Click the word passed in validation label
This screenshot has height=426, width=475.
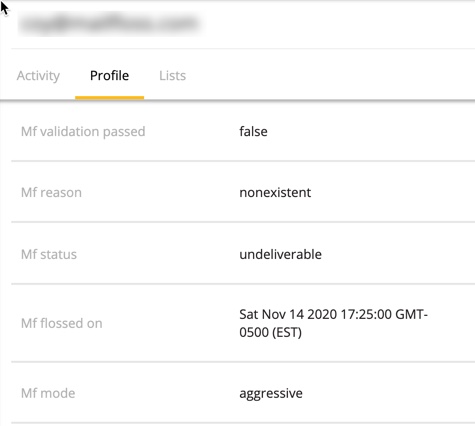pos(124,132)
